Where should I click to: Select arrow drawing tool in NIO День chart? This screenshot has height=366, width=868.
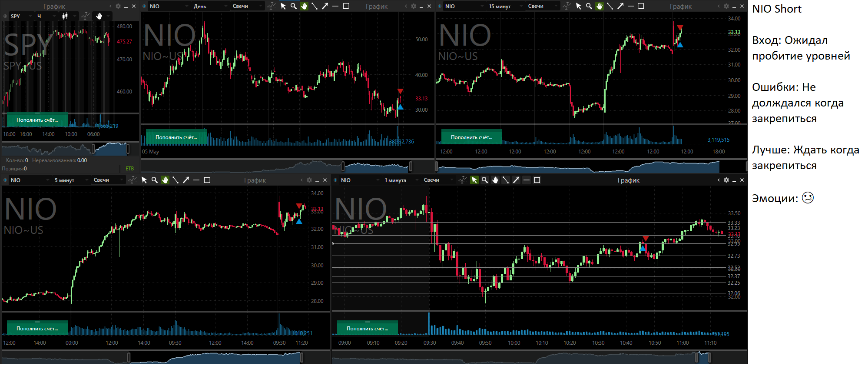(325, 6)
